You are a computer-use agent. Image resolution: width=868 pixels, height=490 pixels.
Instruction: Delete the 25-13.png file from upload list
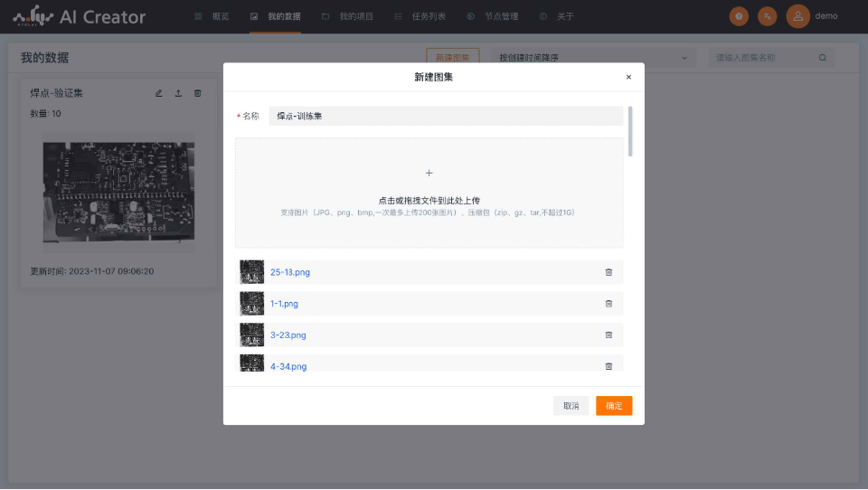coord(609,272)
